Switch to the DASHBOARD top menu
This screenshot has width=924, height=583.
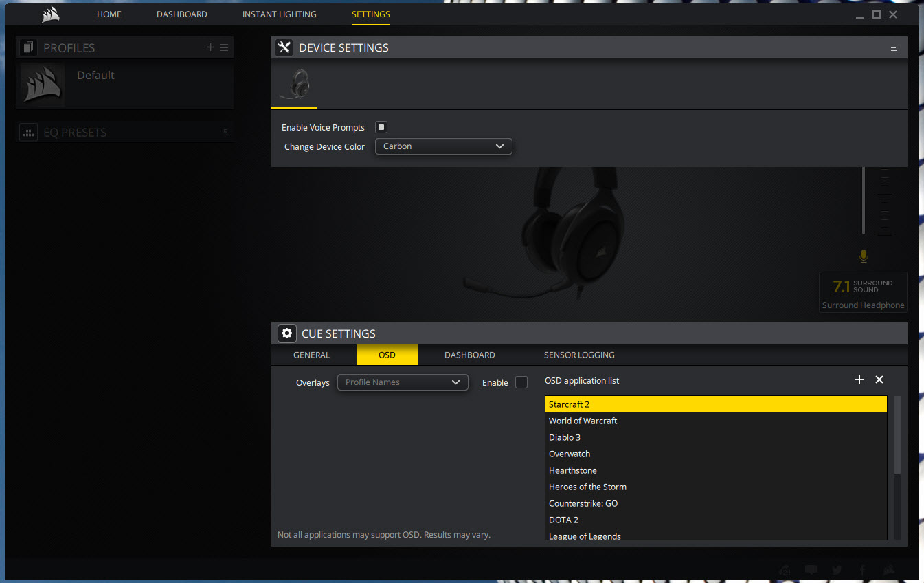coord(181,14)
